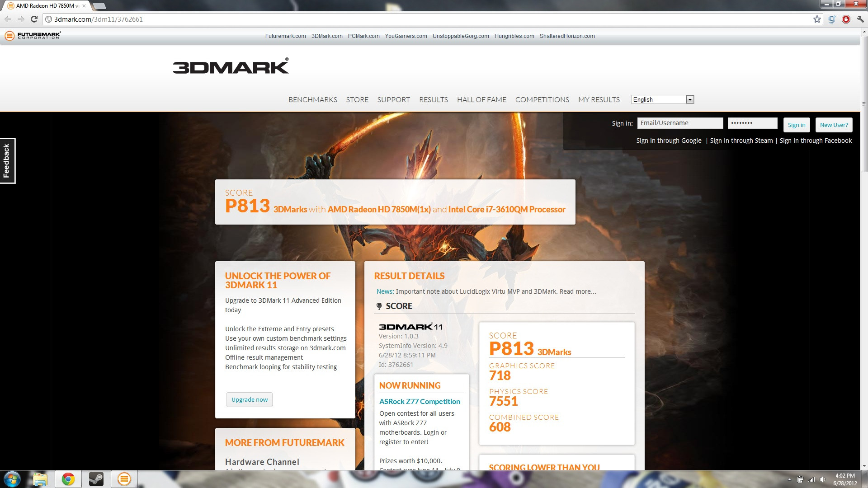Click the UnstoppableGorg.com link
868x488 pixels.
(x=461, y=36)
